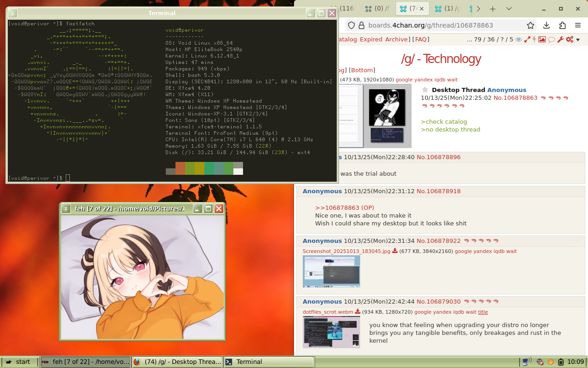Click the Anonymous name on post No.106878918

tap(322, 191)
